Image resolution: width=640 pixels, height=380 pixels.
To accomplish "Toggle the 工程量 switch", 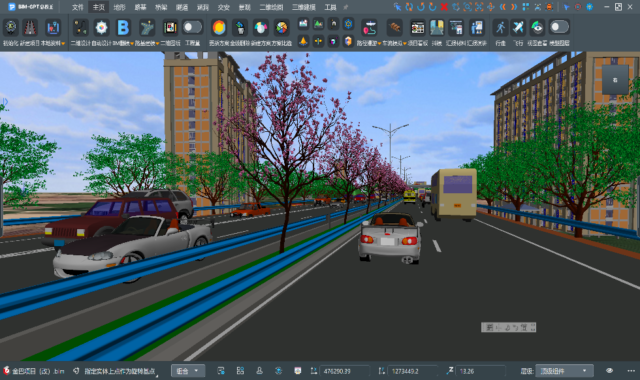I will click(192, 27).
